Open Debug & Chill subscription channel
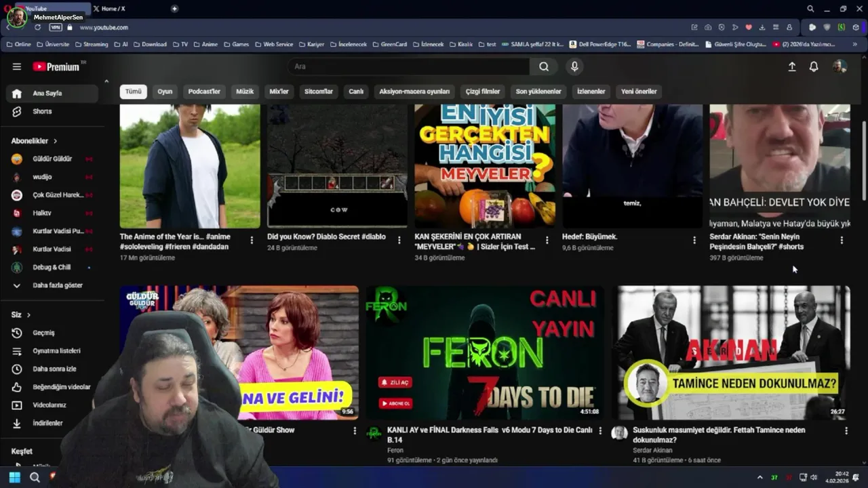This screenshot has width=868, height=488. point(52,267)
